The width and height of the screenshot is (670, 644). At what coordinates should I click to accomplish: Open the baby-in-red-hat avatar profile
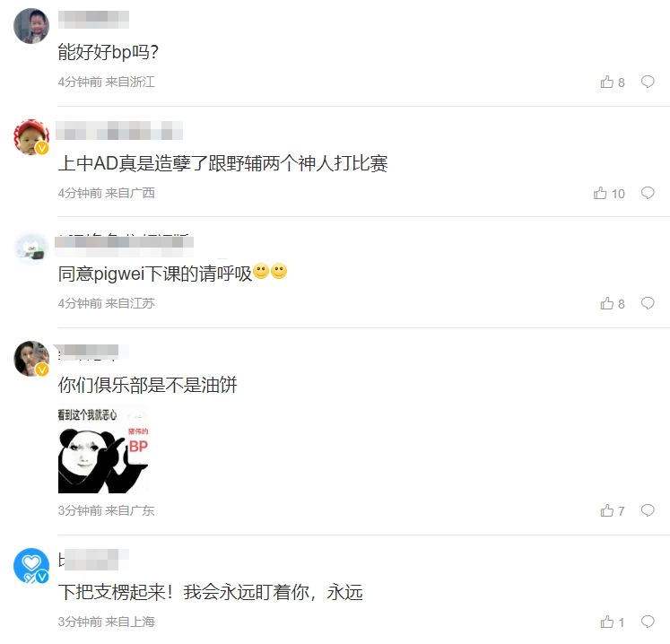31,137
